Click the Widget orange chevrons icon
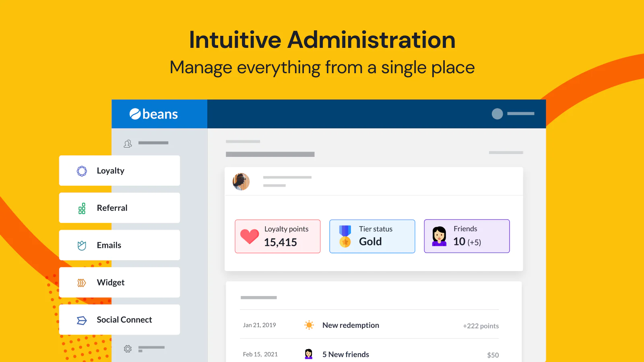This screenshot has width=644, height=362. pyautogui.click(x=82, y=283)
